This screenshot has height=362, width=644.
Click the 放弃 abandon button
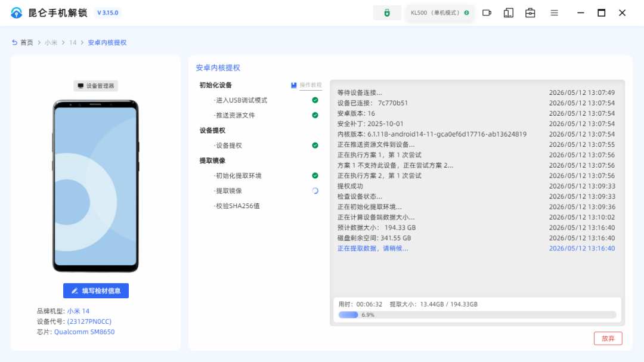pos(608,338)
